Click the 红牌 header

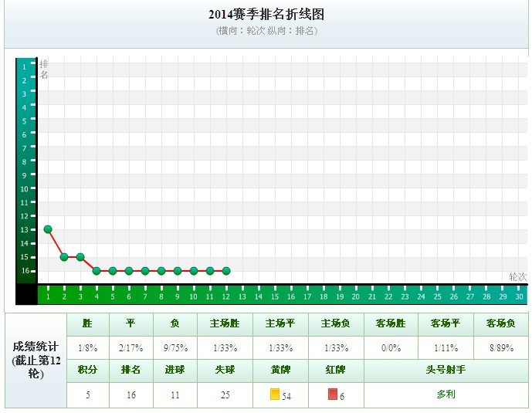point(336,370)
